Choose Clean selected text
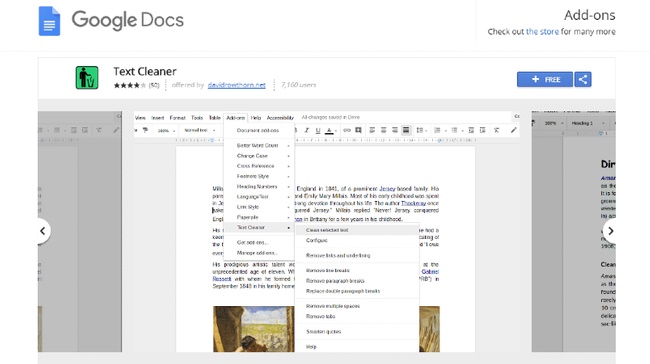Image resolution: width=650 pixels, height=364 pixels. click(x=357, y=230)
